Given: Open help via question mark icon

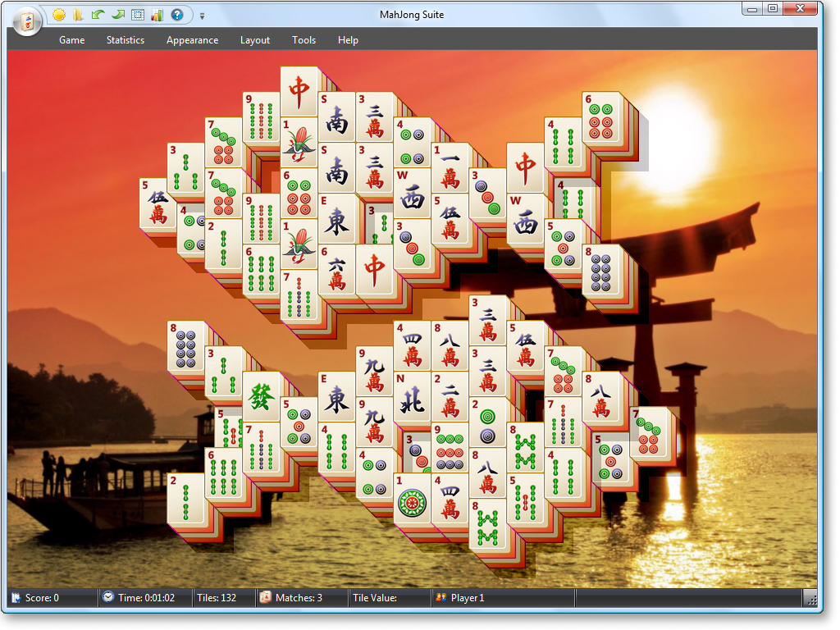Looking at the screenshot, I should [177, 15].
